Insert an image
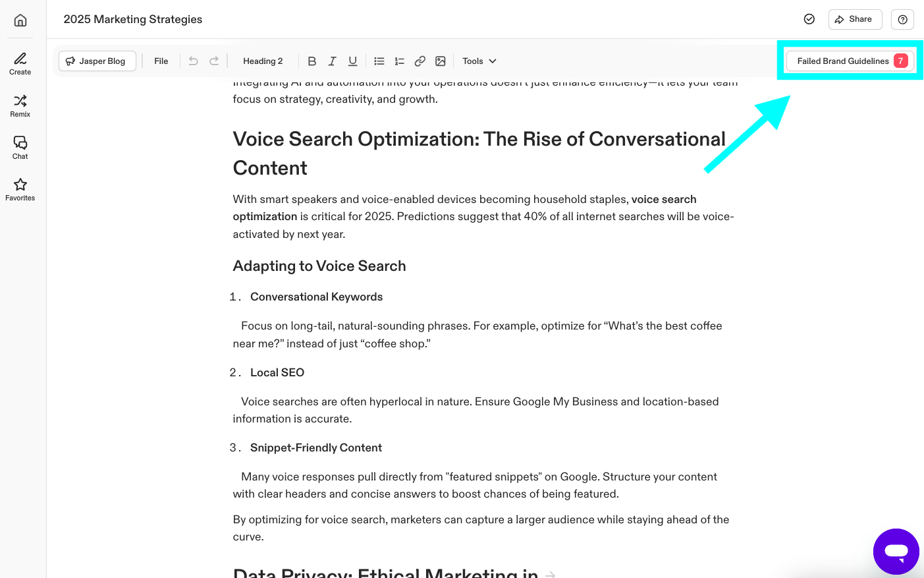The image size is (924, 578). 441,61
